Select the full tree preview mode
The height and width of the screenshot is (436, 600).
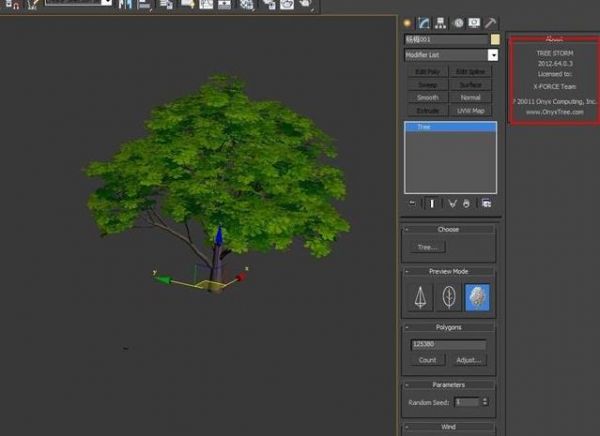click(477, 297)
